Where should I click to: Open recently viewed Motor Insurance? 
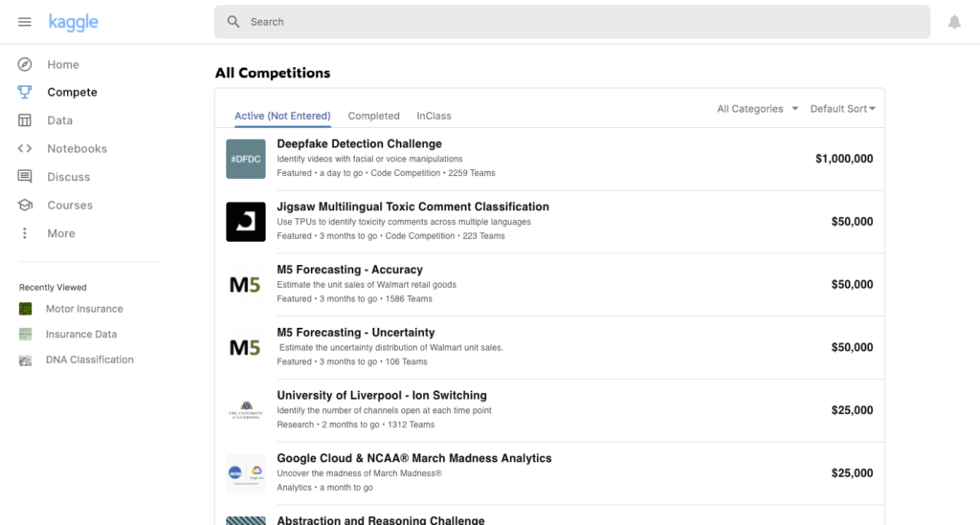tap(84, 309)
